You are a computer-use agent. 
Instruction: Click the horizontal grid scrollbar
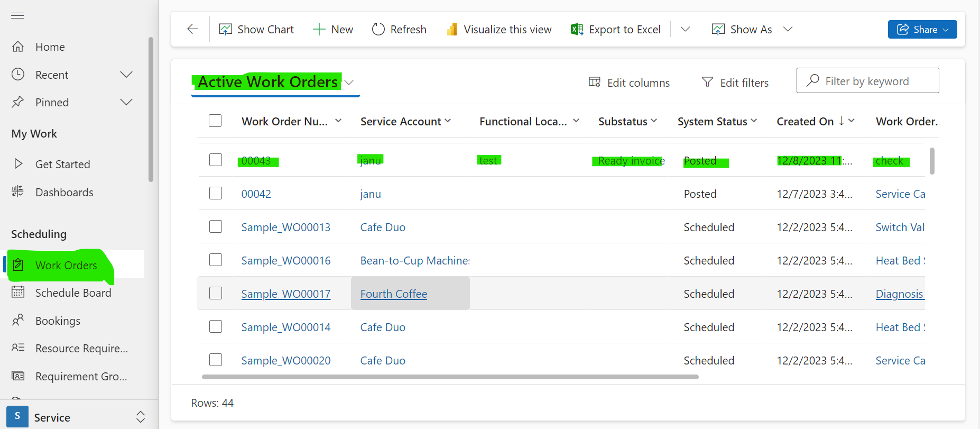pos(450,377)
